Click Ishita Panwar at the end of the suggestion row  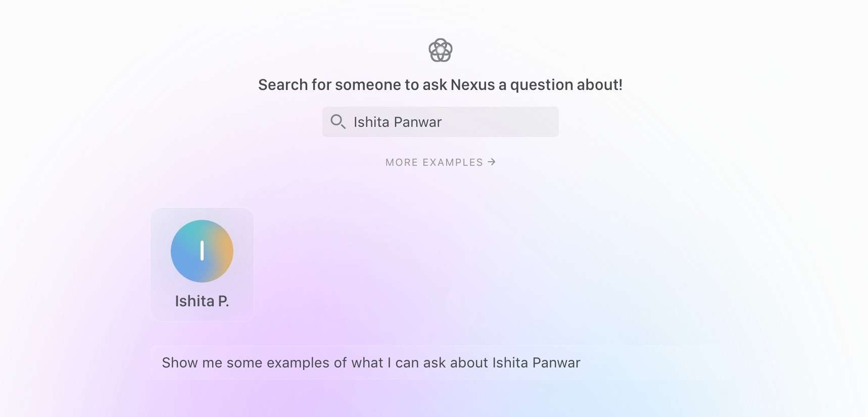[x=537, y=363]
